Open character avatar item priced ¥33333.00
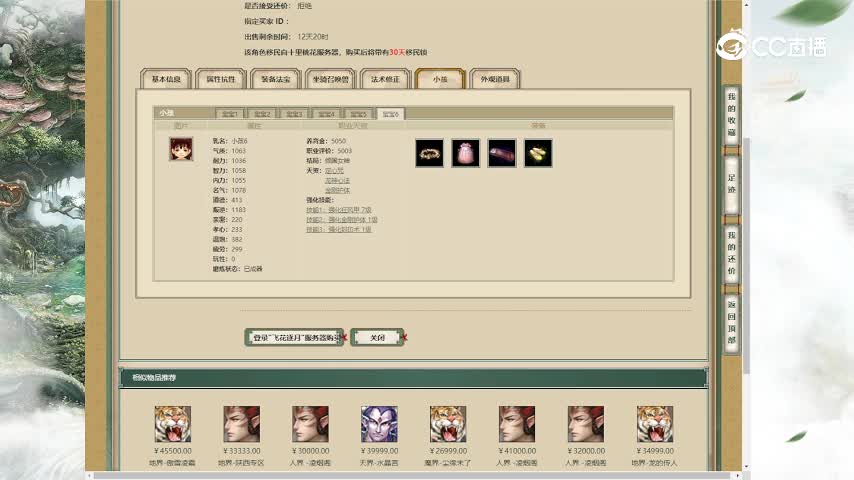Image resolution: width=854 pixels, height=480 pixels. pos(241,424)
